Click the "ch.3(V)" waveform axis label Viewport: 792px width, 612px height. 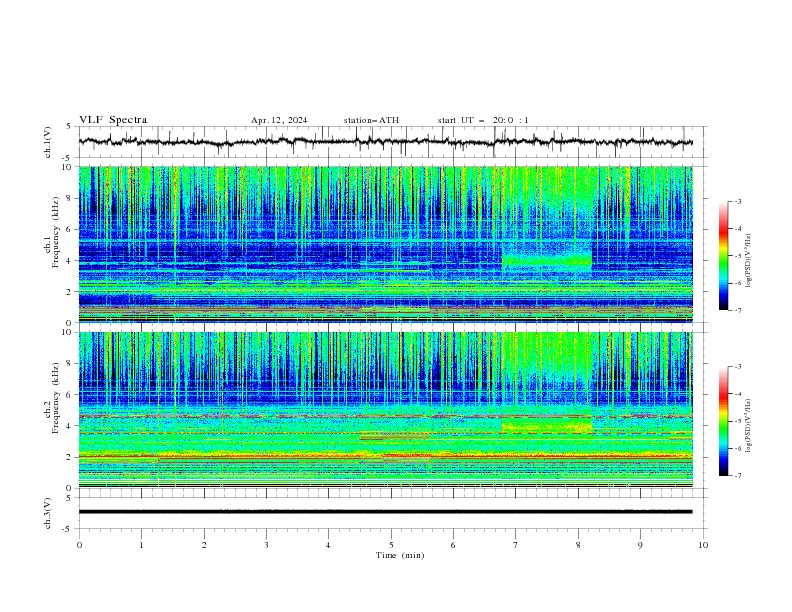point(48,513)
